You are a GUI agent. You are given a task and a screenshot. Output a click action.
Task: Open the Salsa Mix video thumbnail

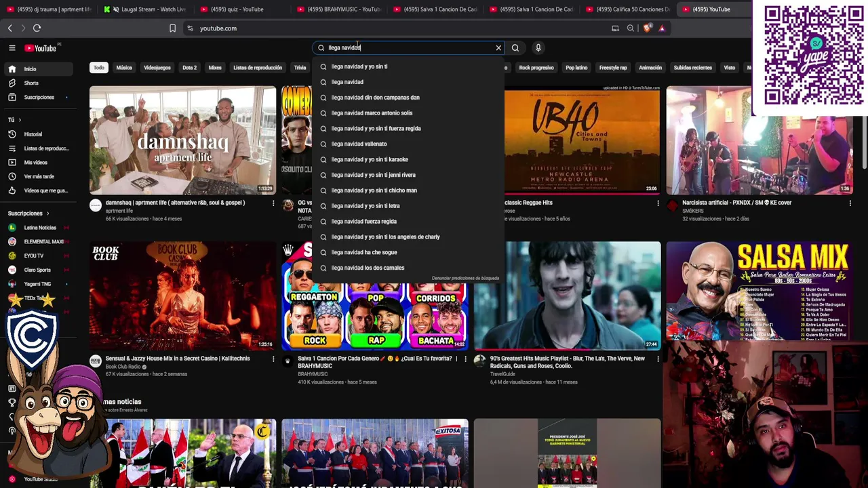click(x=759, y=291)
